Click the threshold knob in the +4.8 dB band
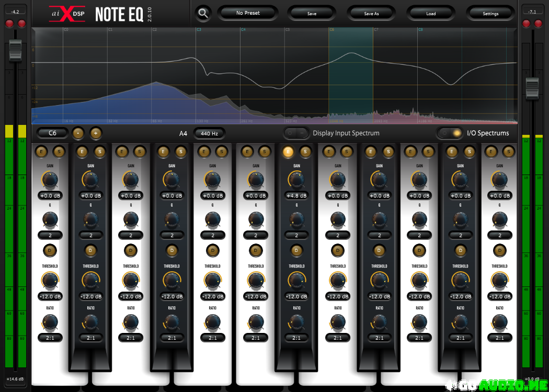 click(x=296, y=280)
